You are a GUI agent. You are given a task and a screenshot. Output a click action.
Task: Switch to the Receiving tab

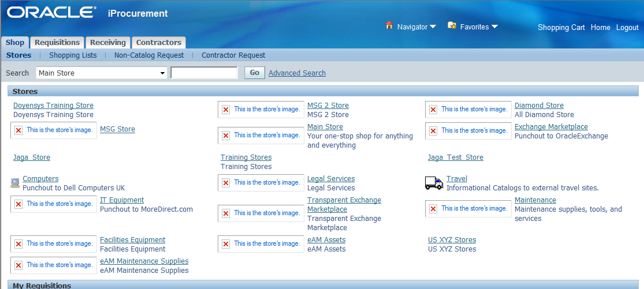click(x=108, y=42)
